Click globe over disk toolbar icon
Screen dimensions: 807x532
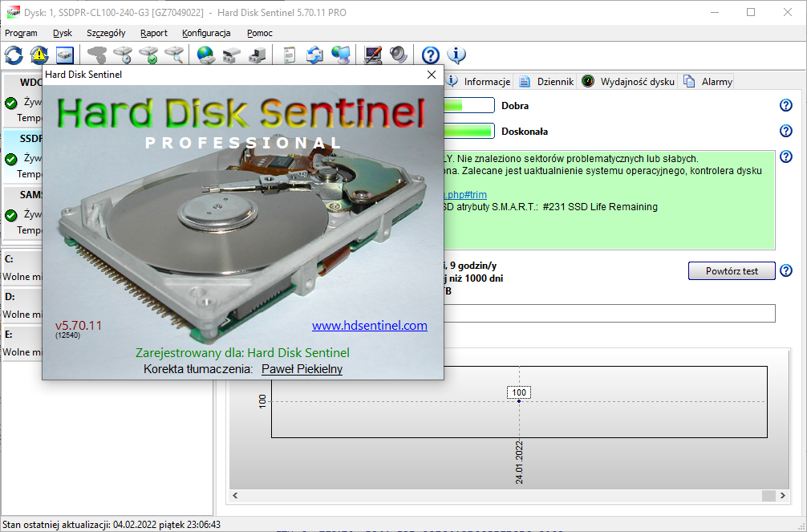(206, 55)
